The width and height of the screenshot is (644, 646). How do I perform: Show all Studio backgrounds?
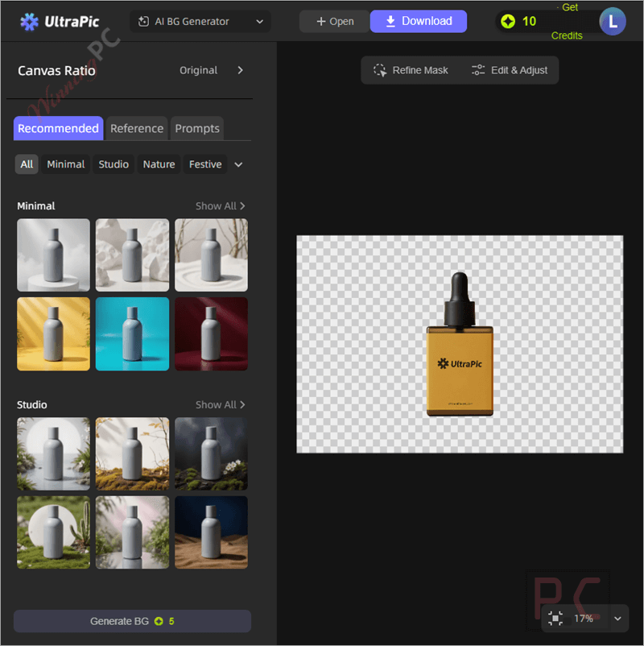tap(221, 405)
